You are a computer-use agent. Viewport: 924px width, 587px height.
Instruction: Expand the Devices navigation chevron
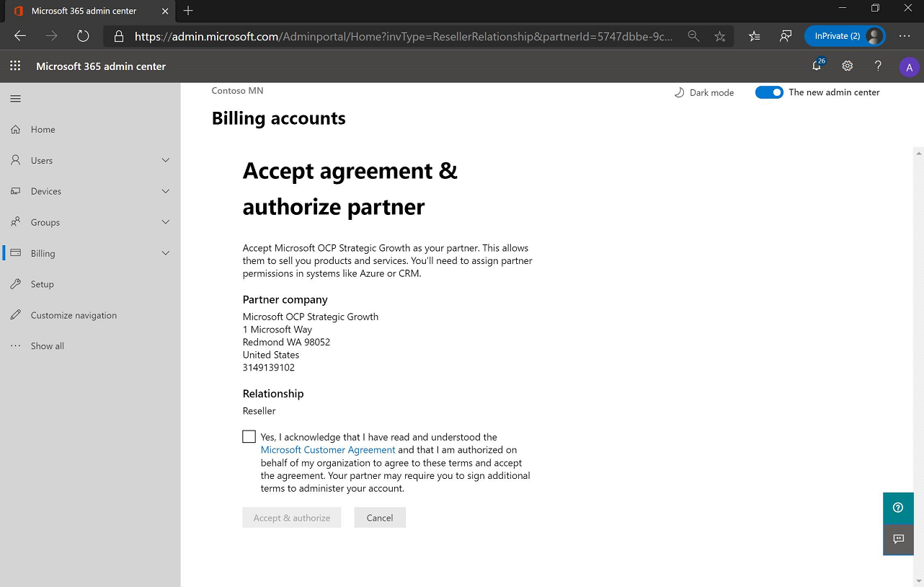coord(166,191)
